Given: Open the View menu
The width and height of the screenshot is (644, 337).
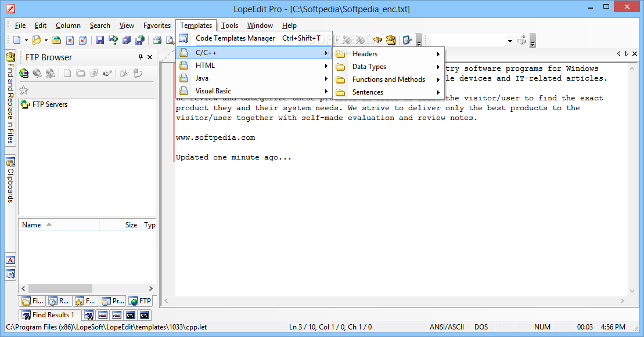Looking at the screenshot, I should pos(127,26).
